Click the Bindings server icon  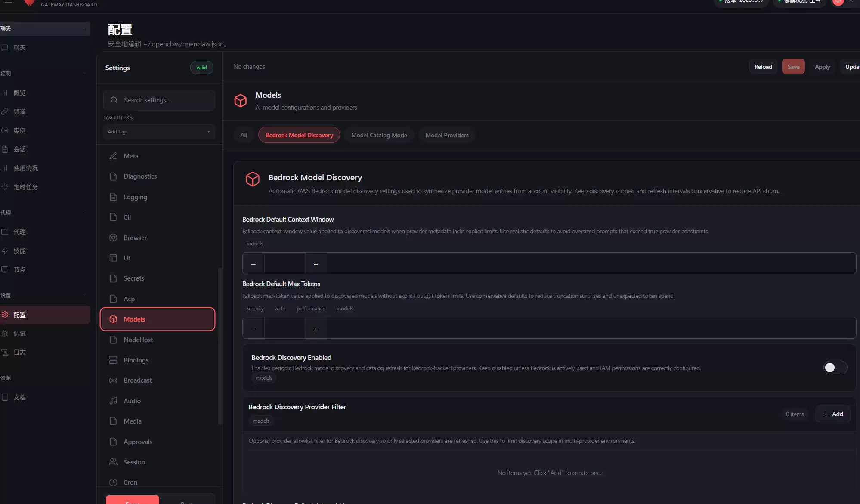[x=113, y=360]
